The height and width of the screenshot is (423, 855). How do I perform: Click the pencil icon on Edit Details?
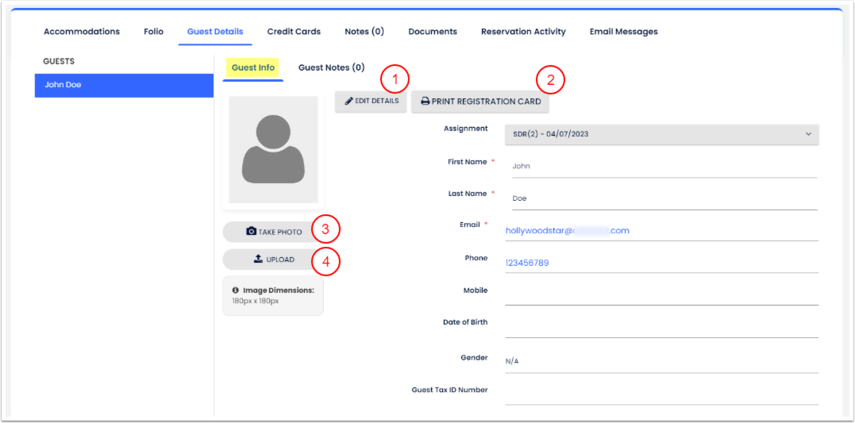tap(349, 102)
